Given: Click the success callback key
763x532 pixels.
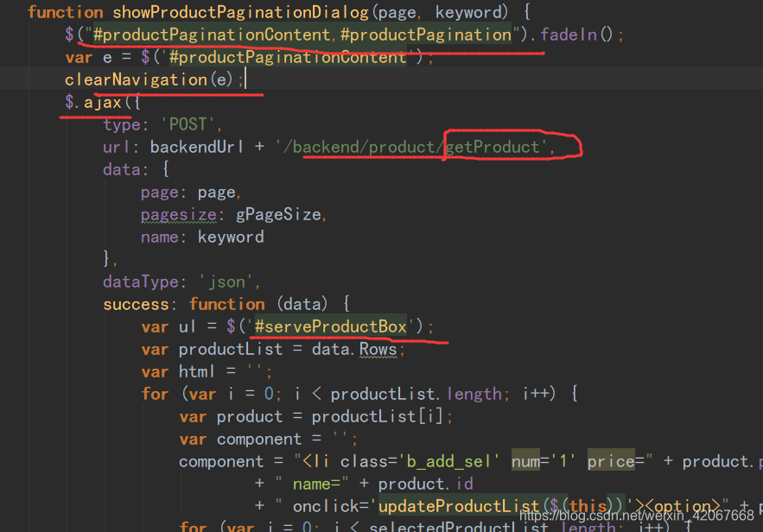Looking at the screenshot, I should tap(136, 304).
